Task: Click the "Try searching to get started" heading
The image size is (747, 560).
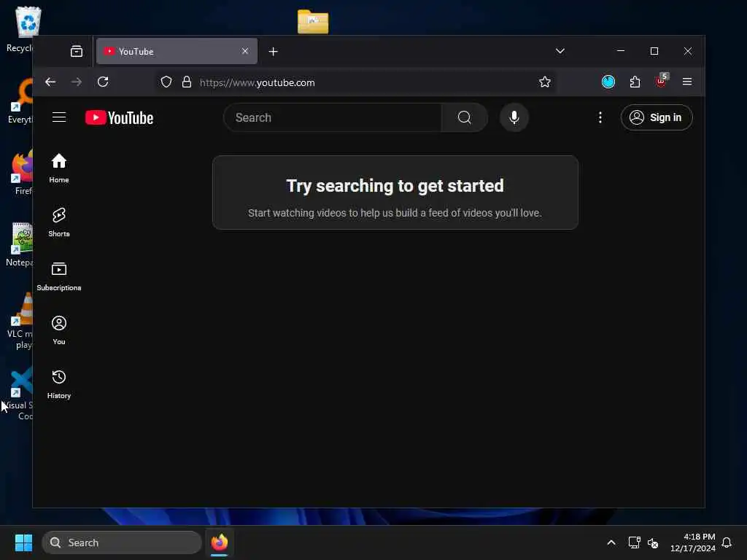Action: [x=395, y=186]
